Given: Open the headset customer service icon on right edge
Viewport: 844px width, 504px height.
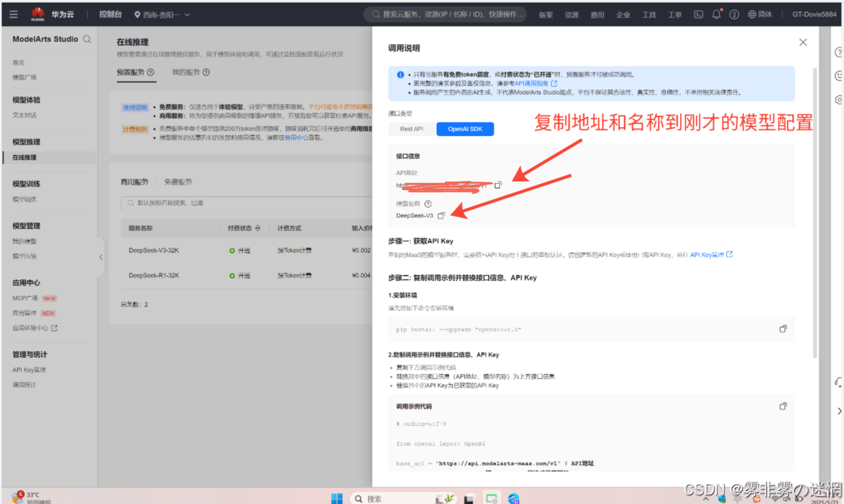Looking at the screenshot, I should (x=838, y=382).
